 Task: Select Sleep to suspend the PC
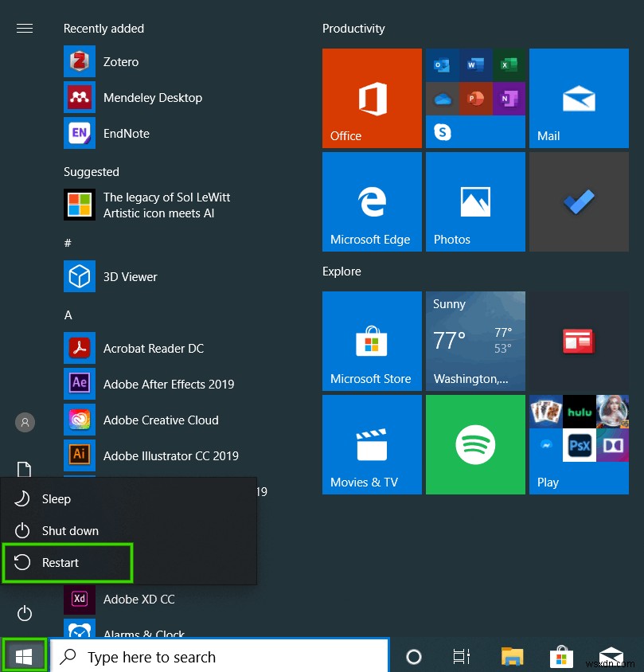coord(56,499)
